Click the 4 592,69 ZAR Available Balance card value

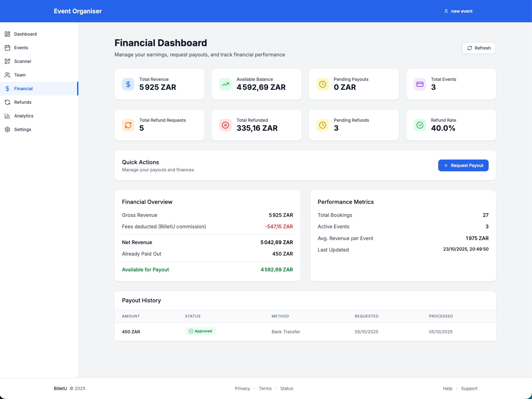pos(261,87)
